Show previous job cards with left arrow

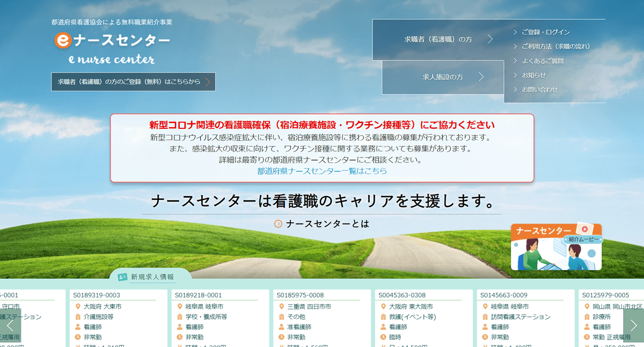click(x=10, y=325)
